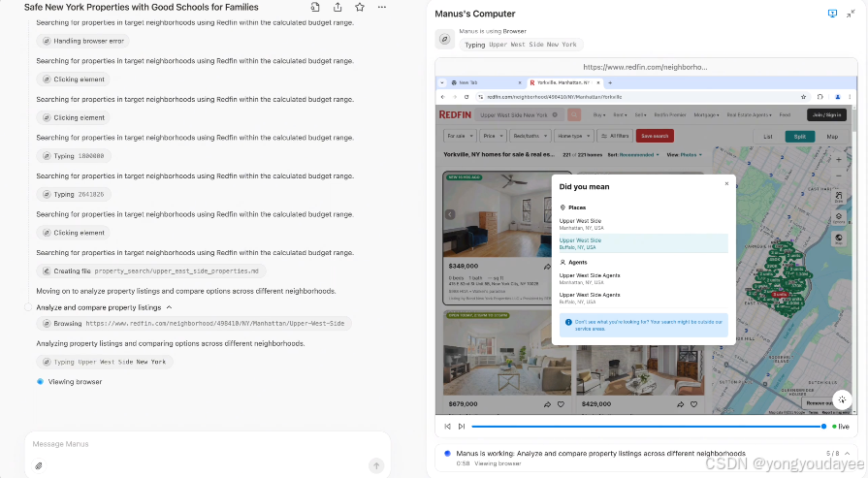Click the attachment paperclip icon in message box
The height and width of the screenshot is (478, 868).
click(38, 465)
